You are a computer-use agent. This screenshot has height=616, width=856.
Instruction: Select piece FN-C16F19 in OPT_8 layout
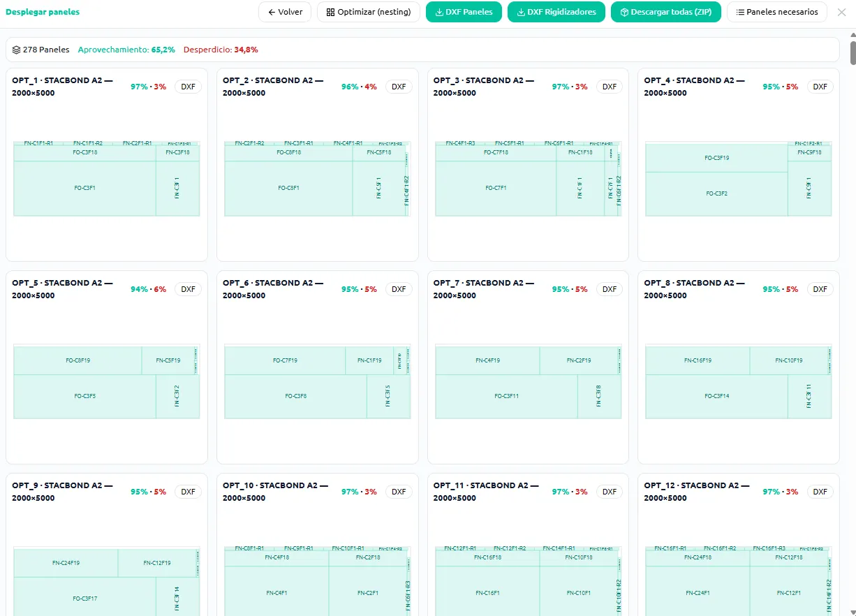698,360
